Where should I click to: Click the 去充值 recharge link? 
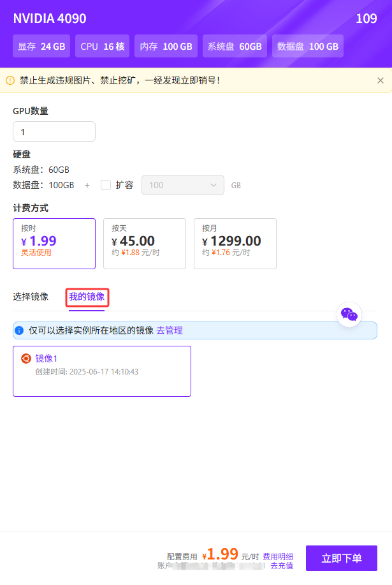point(282,565)
